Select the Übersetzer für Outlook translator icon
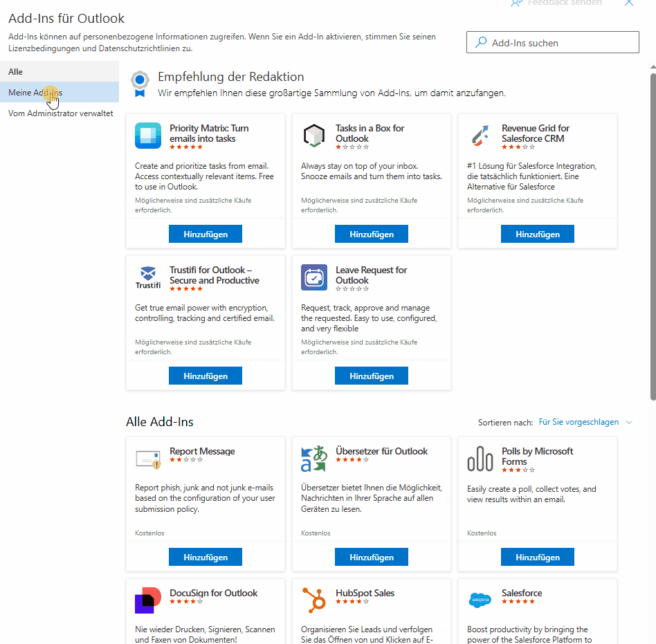This screenshot has height=644, width=656. (313, 459)
